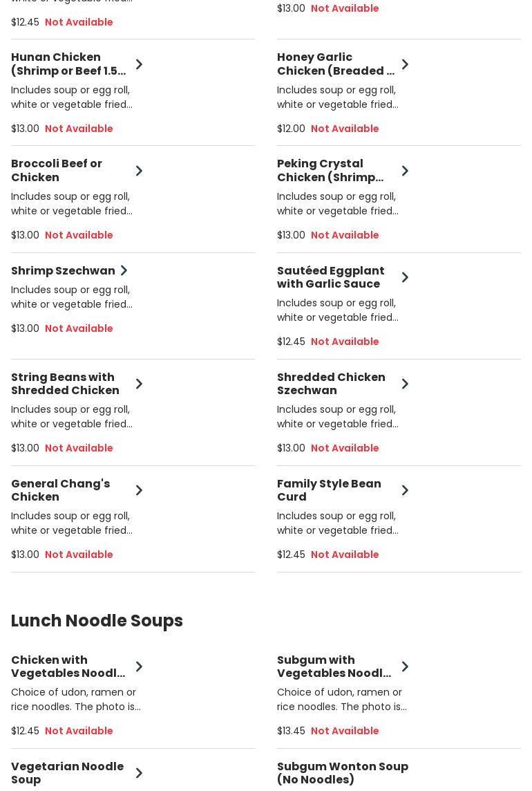532x791 pixels.
Task: Open the Subgum with Vegetables Noodle title
Action: [334, 667]
